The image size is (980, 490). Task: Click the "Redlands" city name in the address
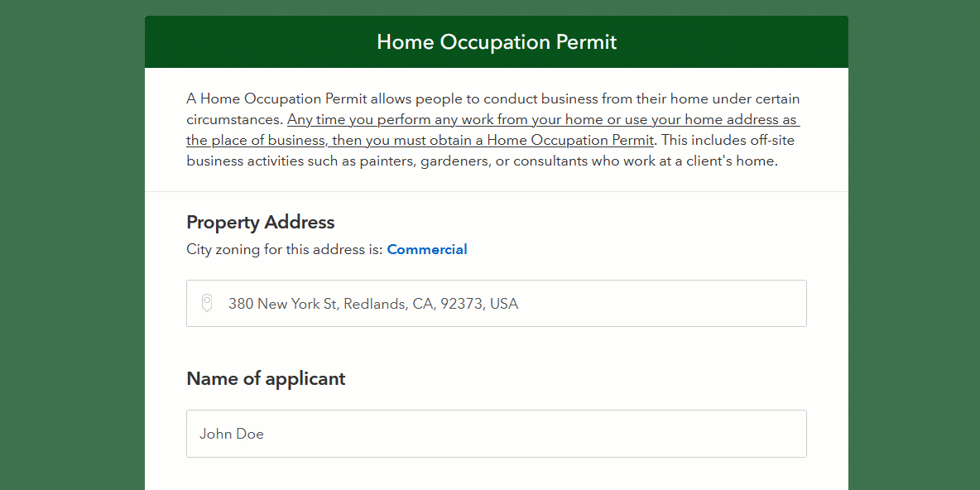click(375, 304)
